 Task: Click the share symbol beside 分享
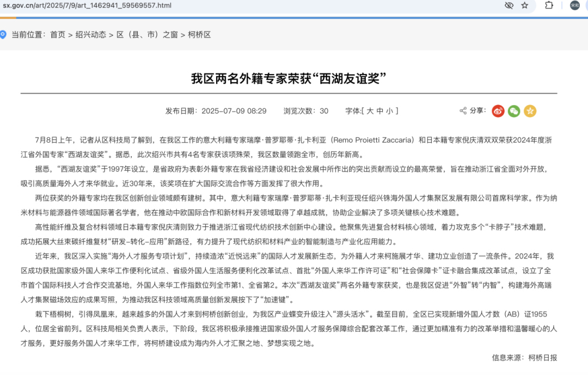click(463, 110)
